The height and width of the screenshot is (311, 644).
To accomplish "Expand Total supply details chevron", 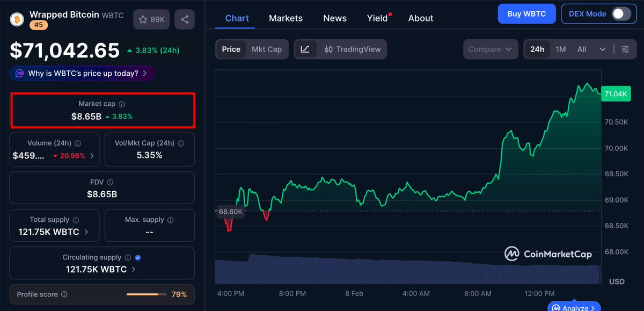I will 87,232.
